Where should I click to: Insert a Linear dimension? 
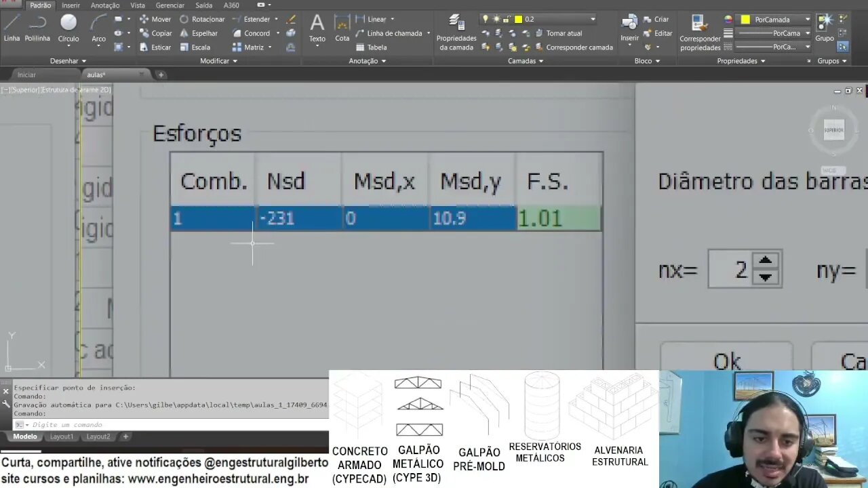coord(371,19)
